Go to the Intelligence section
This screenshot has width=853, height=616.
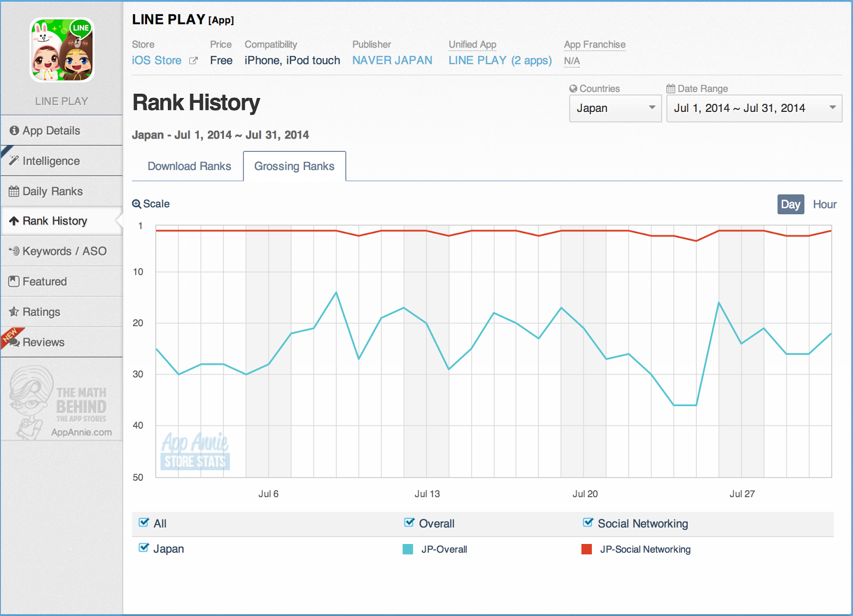click(x=62, y=161)
